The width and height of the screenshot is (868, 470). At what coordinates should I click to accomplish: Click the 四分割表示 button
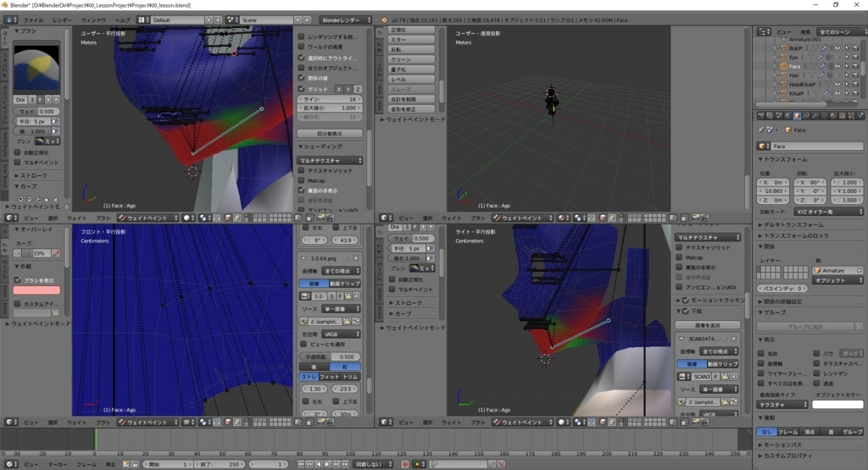click(x=330, y=133)
